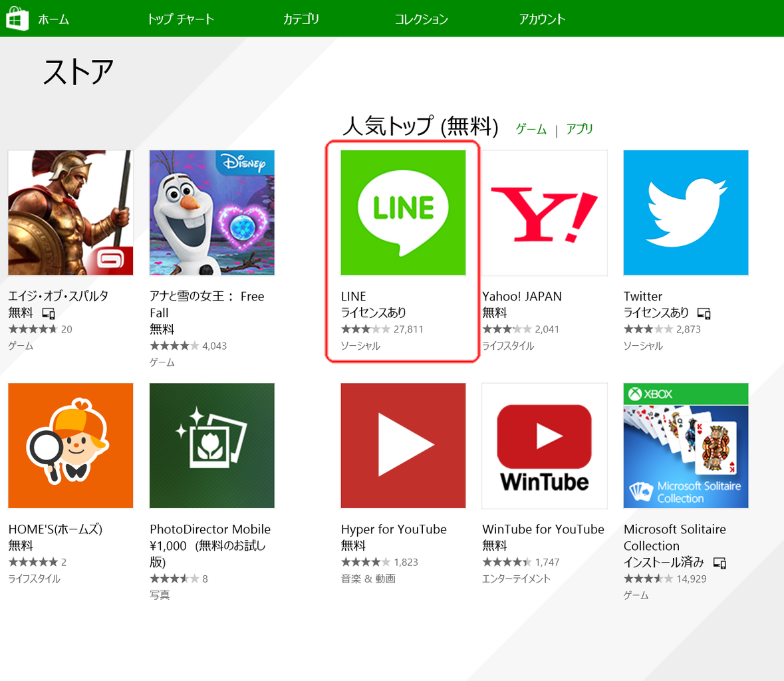Viewport: 784px width, 681px height.
Task: Click the Hyper for YouTube title
Action: [394, 529]
